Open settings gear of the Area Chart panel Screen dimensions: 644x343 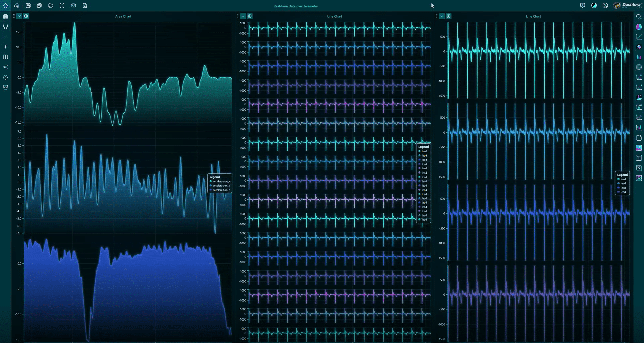click(x=26, y=16)
